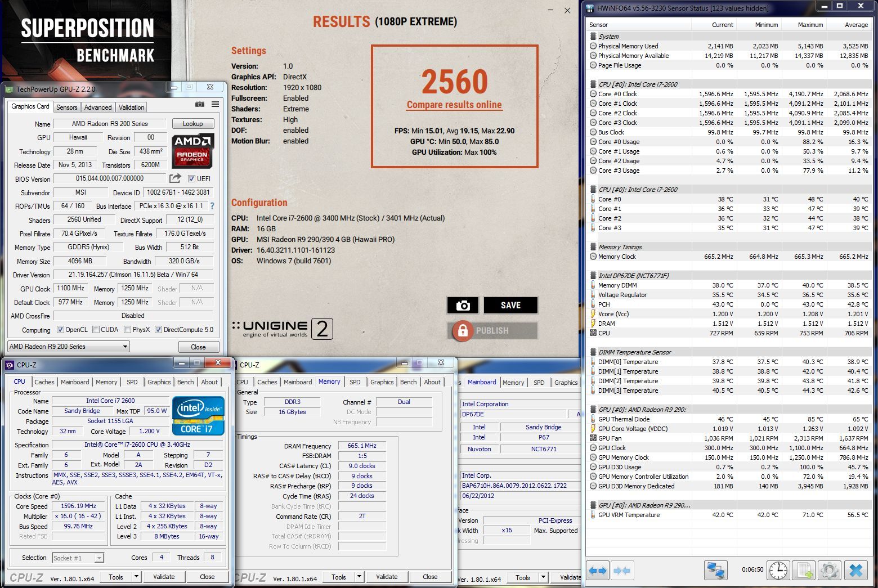Click Validate button in left CPU-Z window
878x588 pixels.
[x=164, y=577]
